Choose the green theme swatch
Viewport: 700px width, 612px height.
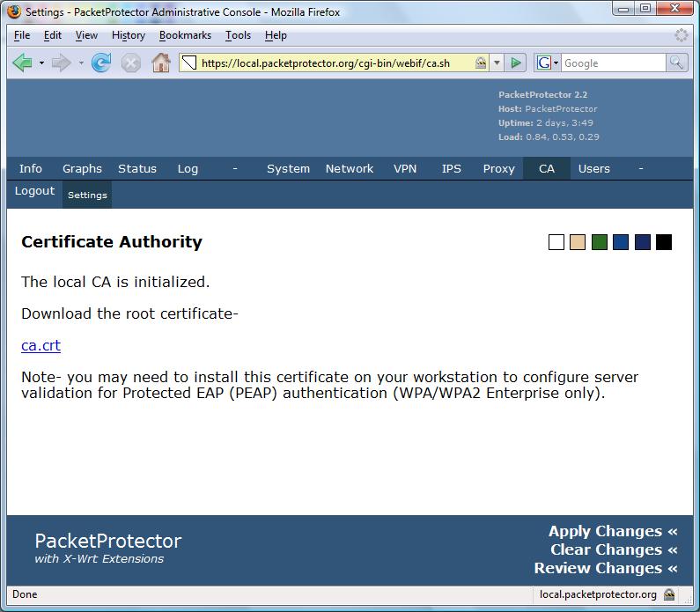point(599,242)
